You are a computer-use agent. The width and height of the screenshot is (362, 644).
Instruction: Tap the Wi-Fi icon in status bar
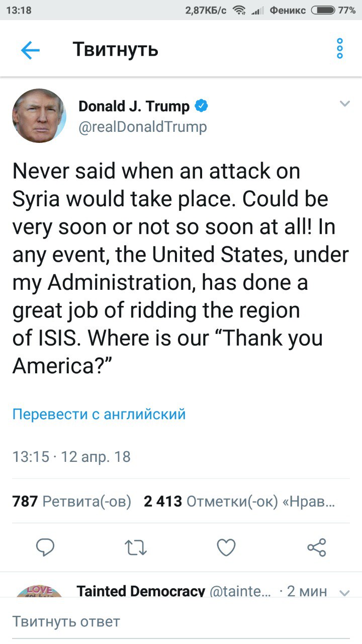[240, 10]
